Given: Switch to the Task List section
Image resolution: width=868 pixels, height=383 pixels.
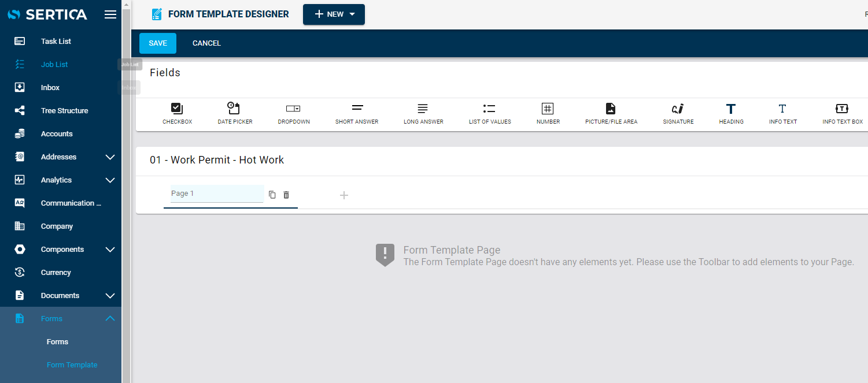Looking at the screenshot, I should pyautogui.click(x=56, y=41).
